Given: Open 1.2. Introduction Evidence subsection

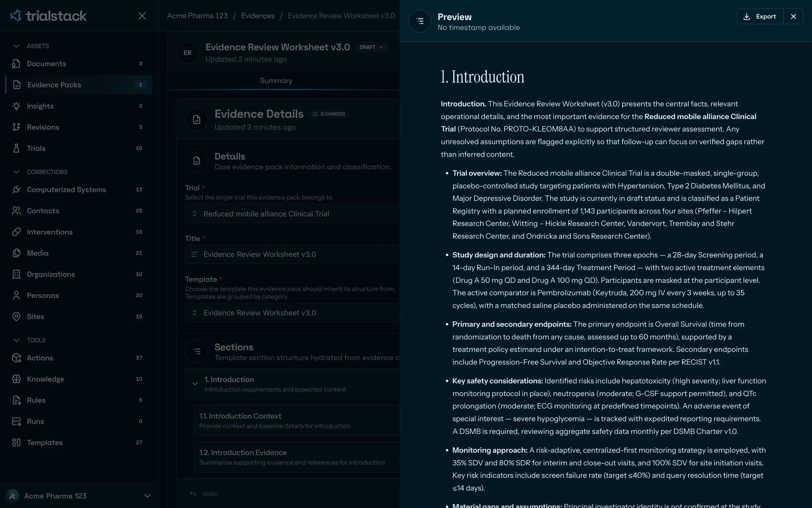Looking at the screenshot, I should coord(297,457).
